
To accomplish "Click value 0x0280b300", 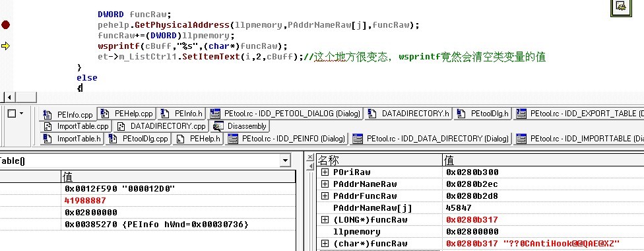I will click(472, 172).
